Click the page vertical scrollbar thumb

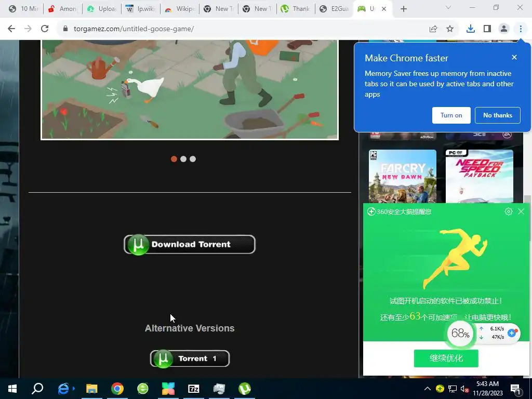(527, 217)
